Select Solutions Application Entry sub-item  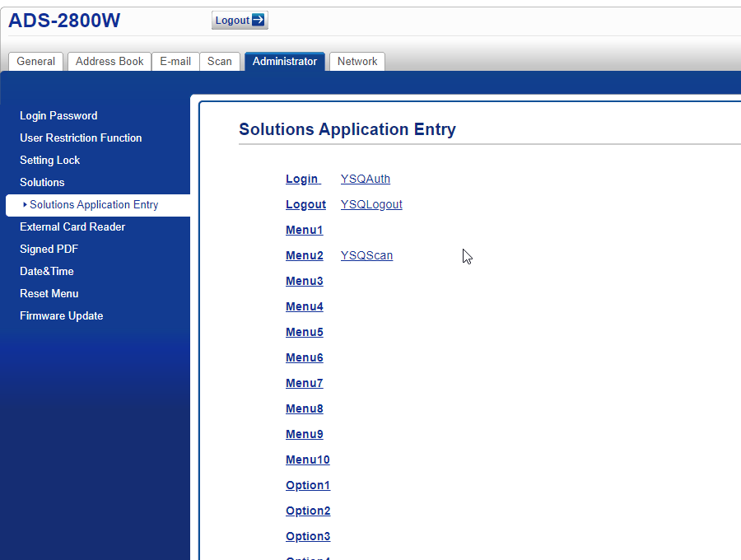point(94,205)
